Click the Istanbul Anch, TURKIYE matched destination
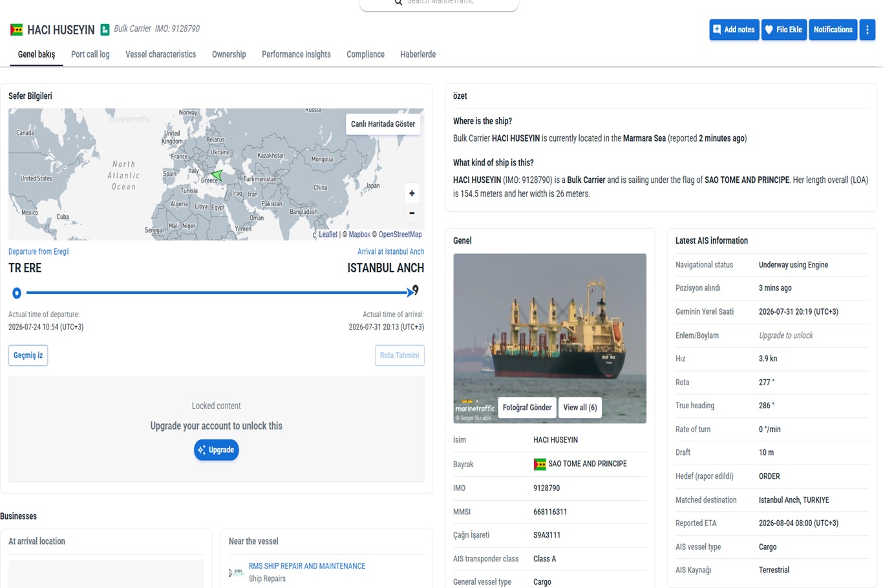This screenshot has width=883, height=588. click(x=794, y=500)
